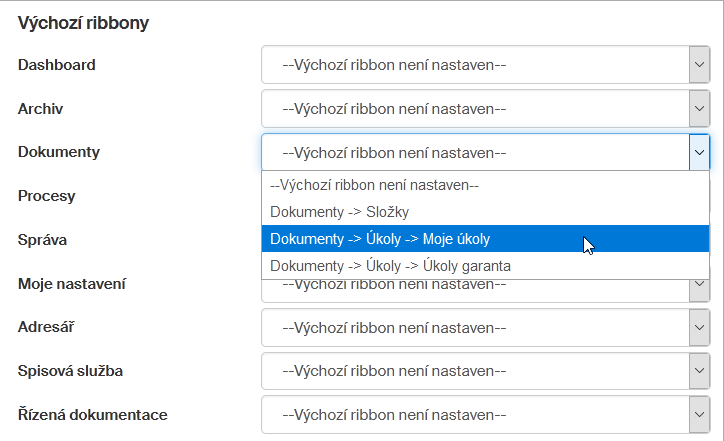The height and width of the screenshot is (441, 724).
Task: Pick 'Dokumenty -> Úkoly -> Úkoly garanta' option
Action: point(390,266)
